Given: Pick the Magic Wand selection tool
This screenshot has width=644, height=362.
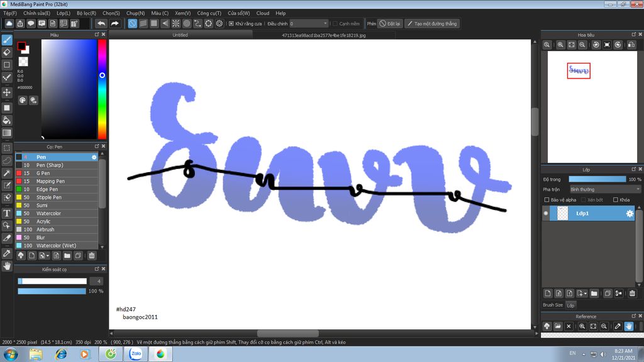Looking at the screenshot, I should click(7, 173).
